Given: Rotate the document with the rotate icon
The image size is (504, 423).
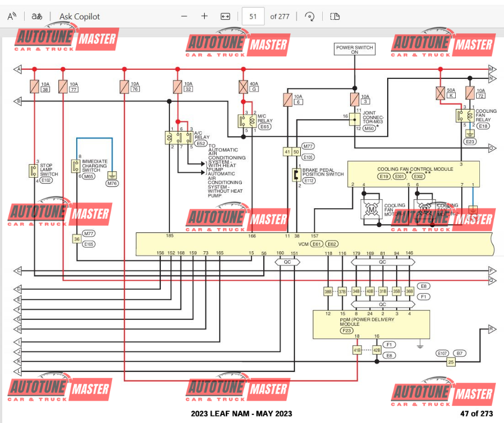Looking at the screenshot, I should click(309, 16).
